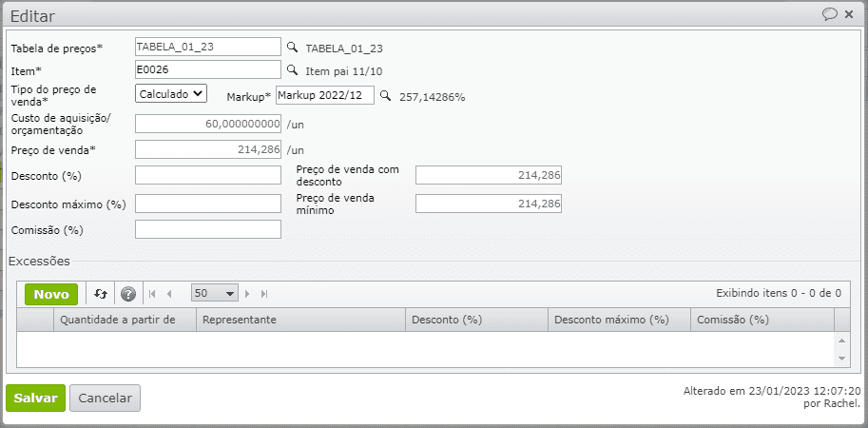Refresh the Excessões grid

coord(101,294)
